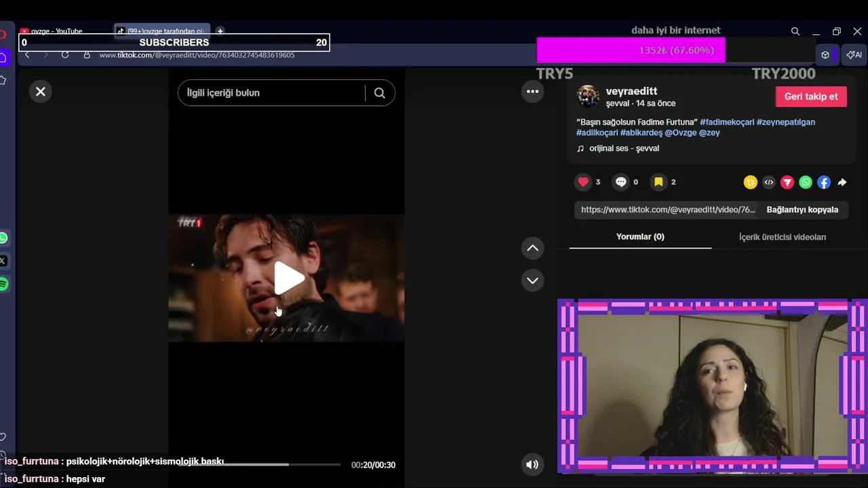
Task: Like the video with the heart icon
Action: pos(583,182)
